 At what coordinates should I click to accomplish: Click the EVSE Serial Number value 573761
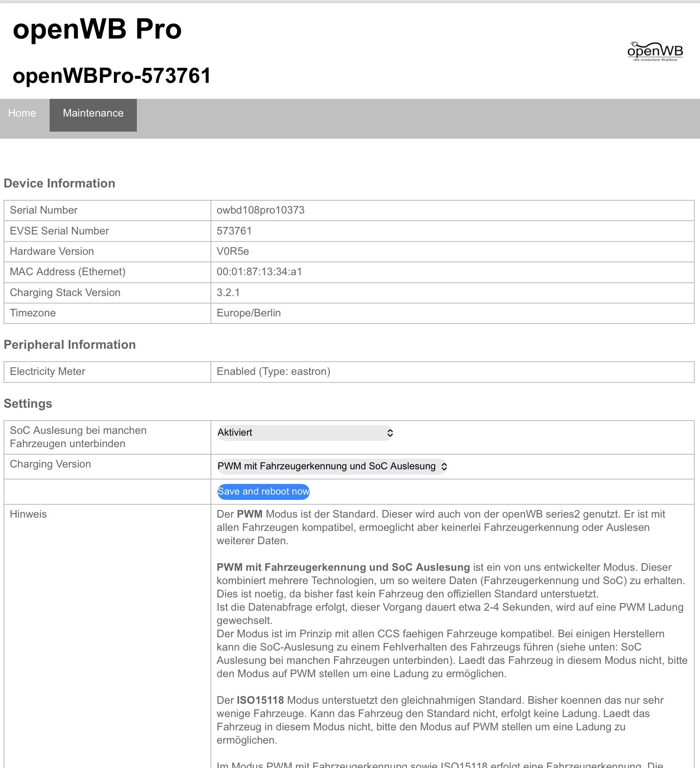[x=234, y=231]
